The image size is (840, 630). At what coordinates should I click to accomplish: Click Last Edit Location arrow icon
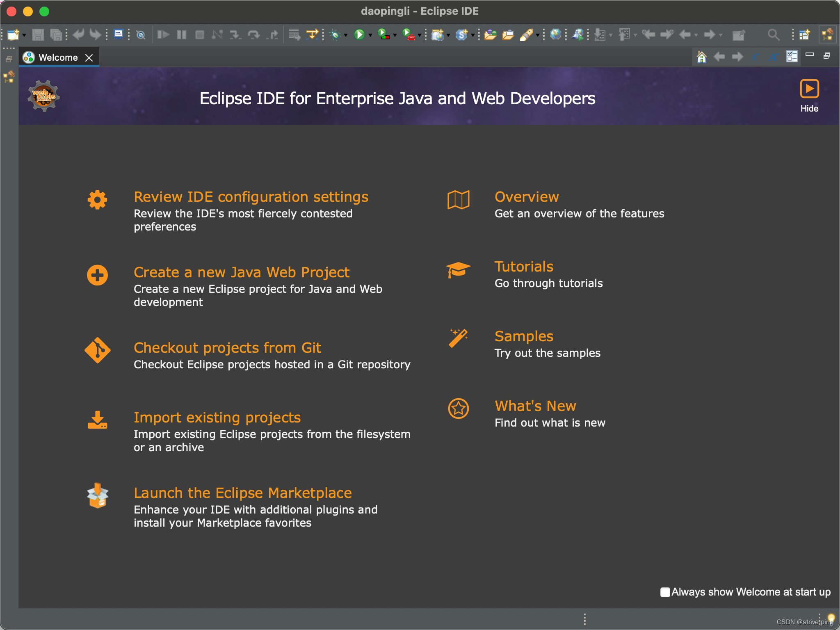648,34
